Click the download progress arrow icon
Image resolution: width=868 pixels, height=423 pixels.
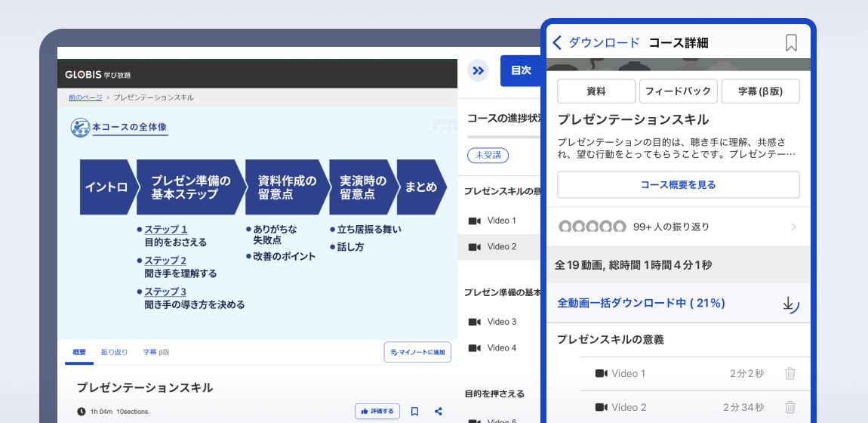point(791,304)
